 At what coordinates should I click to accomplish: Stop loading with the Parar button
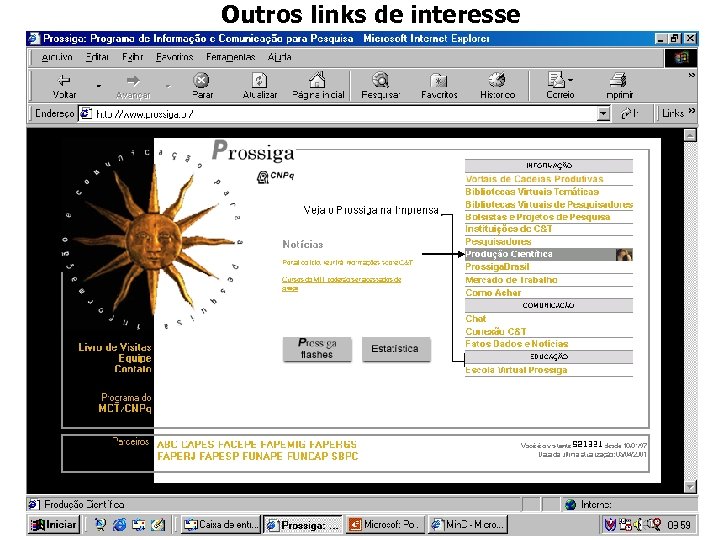[202, 86]
